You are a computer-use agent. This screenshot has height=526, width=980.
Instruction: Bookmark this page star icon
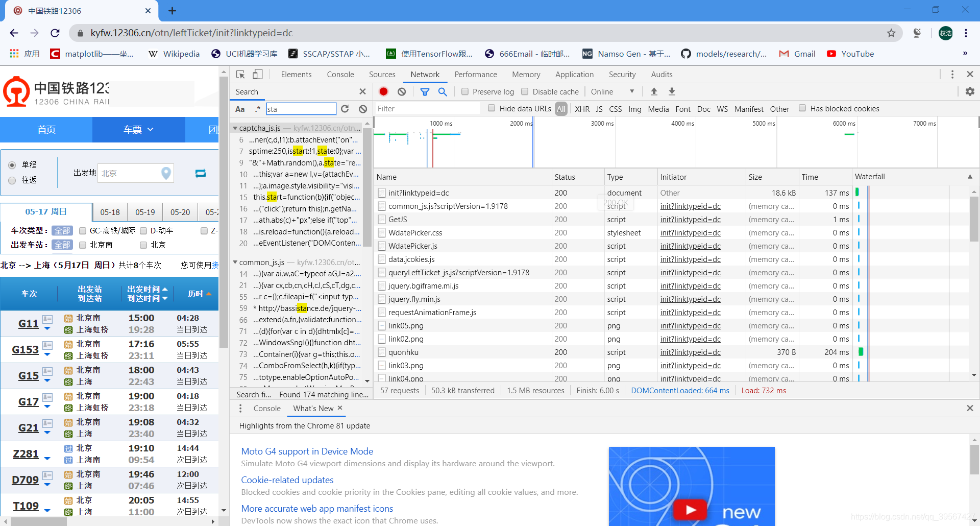(x=891, y=33)
